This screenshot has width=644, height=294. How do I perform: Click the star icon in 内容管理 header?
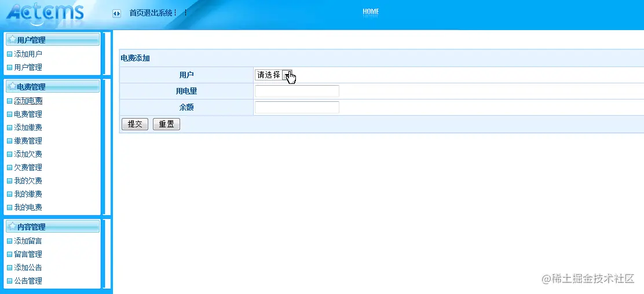pos(12,226)
